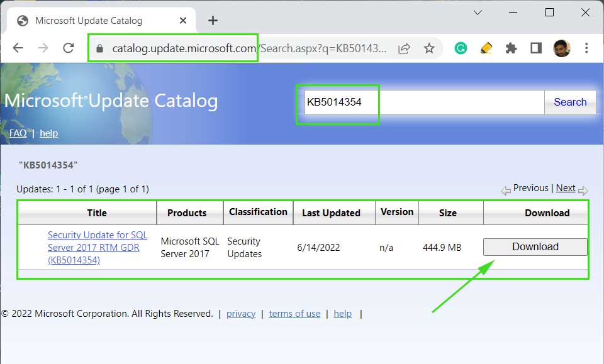Reload the Microsoft Update Catalog page
Image resolution: width=604 pixels, height=364 pixels.
pyautogui.click(x=69, y=48)
